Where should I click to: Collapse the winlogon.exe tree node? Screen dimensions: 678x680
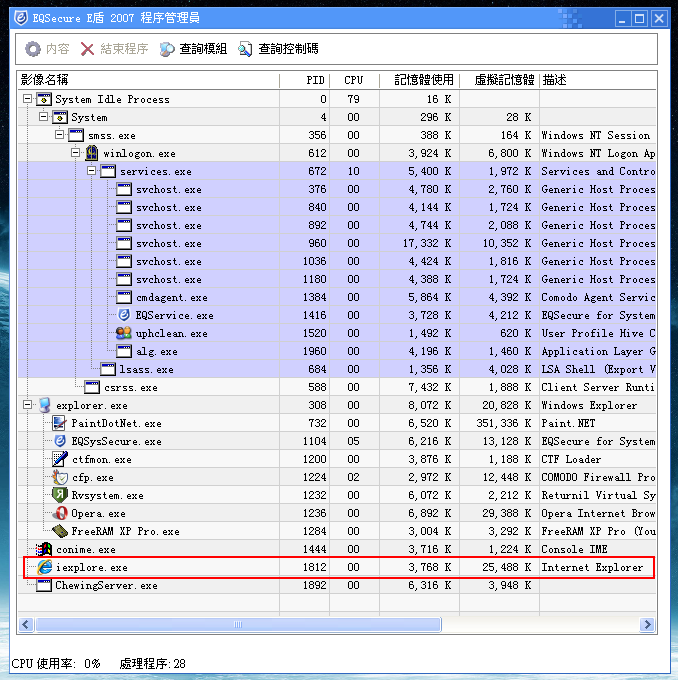coord(75,153)
